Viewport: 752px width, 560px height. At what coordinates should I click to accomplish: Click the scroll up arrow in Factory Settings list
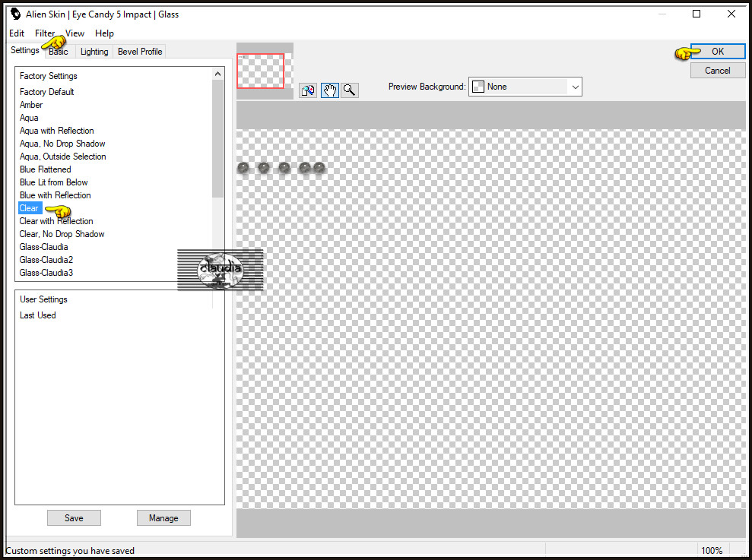(217, 74)
